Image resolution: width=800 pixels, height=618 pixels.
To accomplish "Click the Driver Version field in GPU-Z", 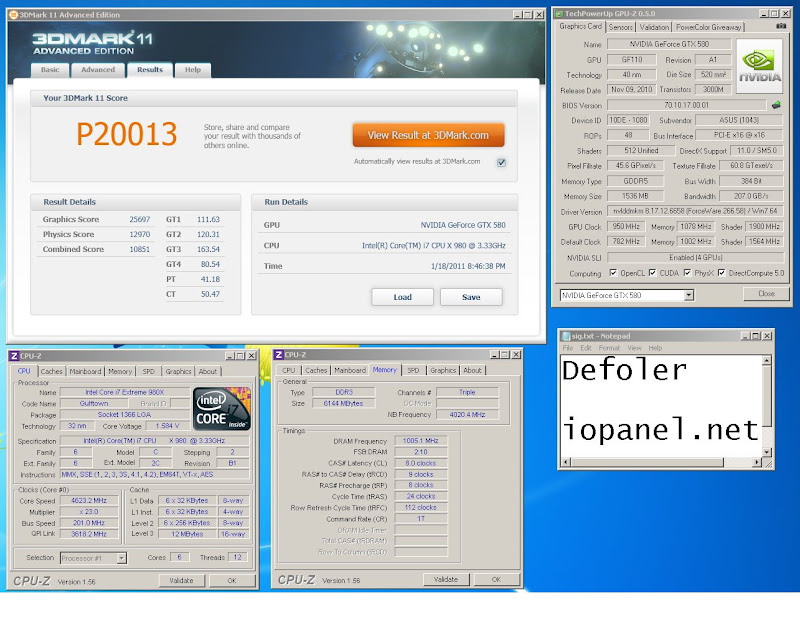I will pos(695,211).
